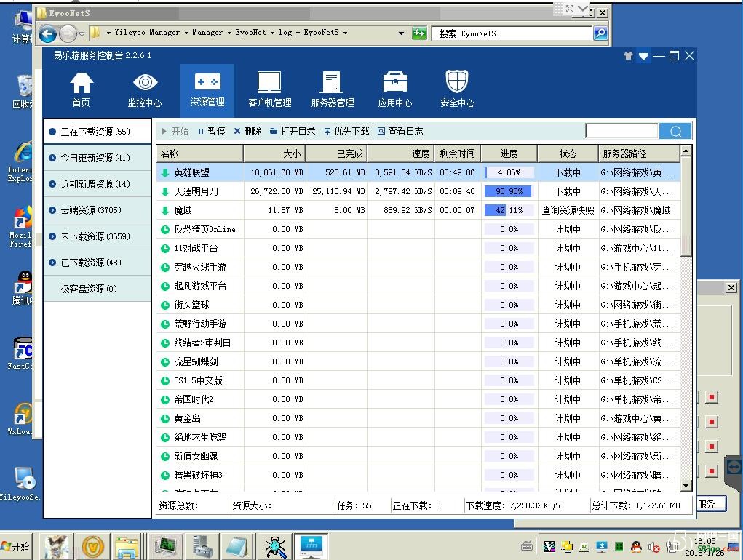Select the 天涯明月刀 download row
Image resolution: width=743 pixels, height=560 pixels.
pos(418,191)
